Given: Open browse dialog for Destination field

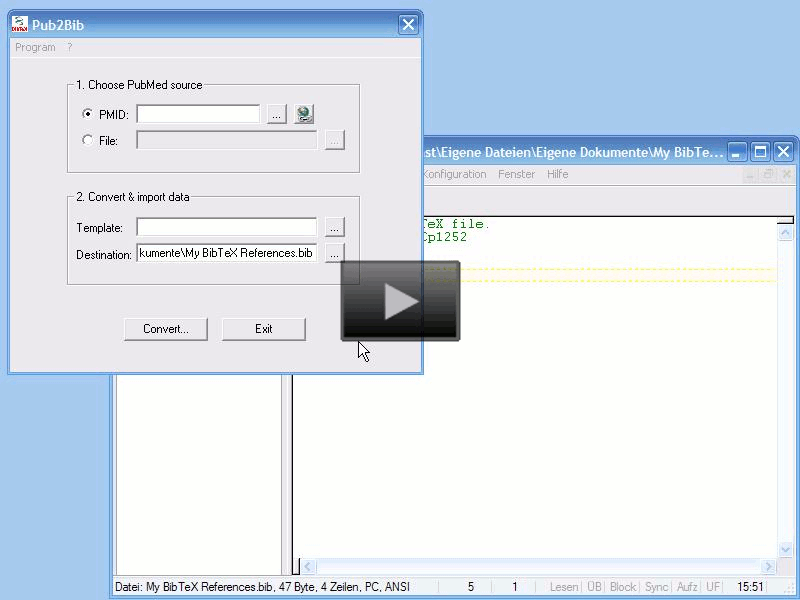Looking at the screenshot, I should click(x=334, y=254).
